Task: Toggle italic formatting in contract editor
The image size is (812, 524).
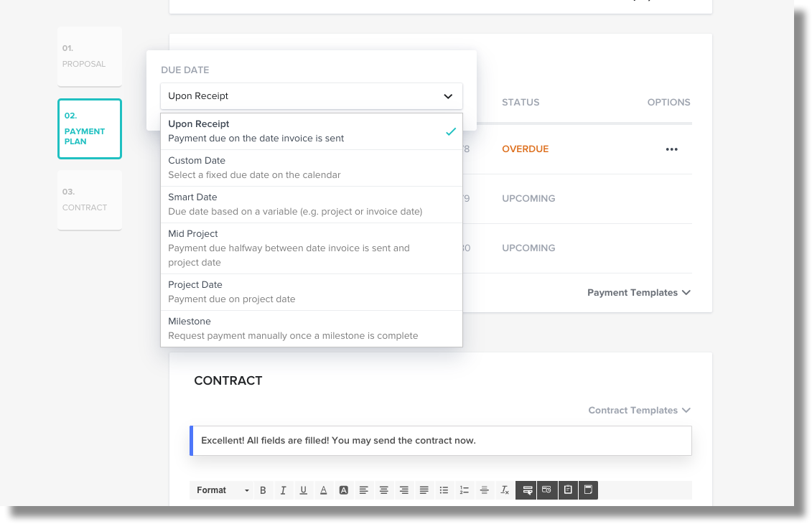Action: click(283, 490)
